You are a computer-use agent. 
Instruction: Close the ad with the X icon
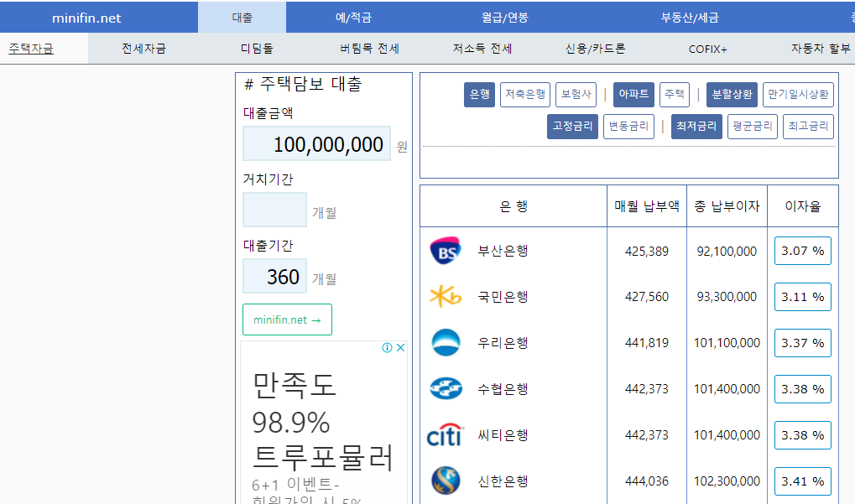pos(401,348)
